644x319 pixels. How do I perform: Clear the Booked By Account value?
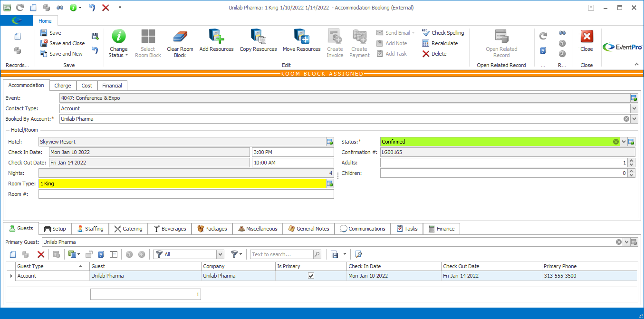click(626, 119)
